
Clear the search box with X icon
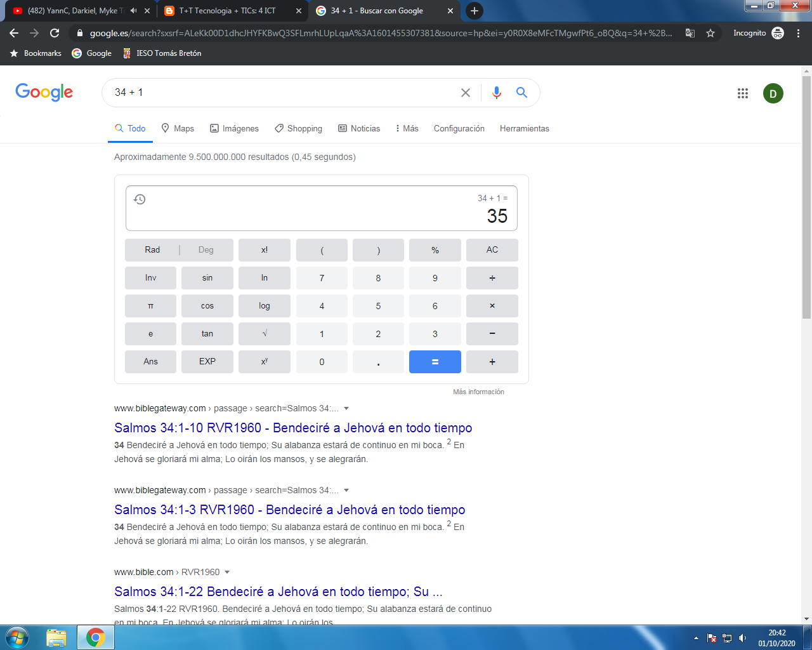tap(466, 93)
